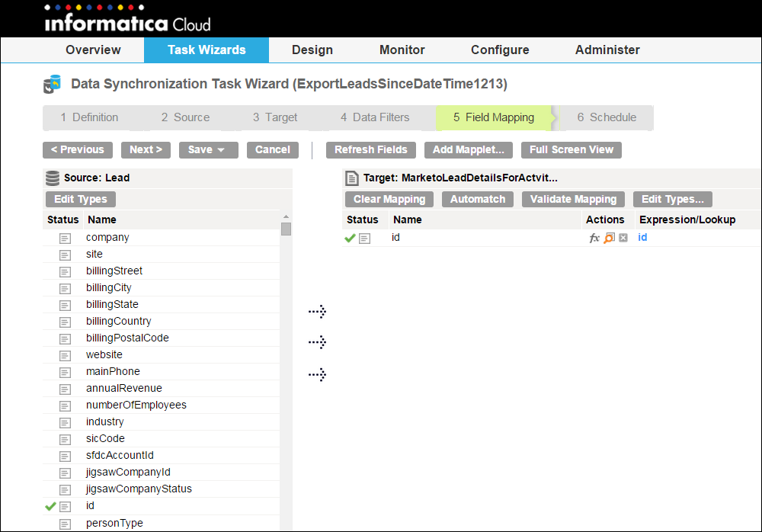Click the field icon next to numberOfEmployees
762x532 pixels.
[x=65, y=406]
